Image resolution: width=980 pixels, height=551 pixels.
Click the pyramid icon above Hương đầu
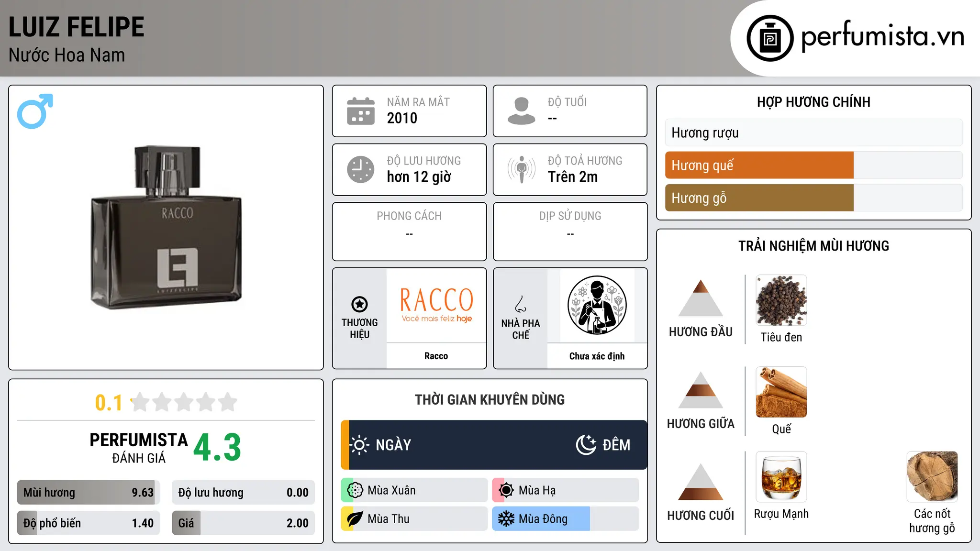click(x=701, y=298)
